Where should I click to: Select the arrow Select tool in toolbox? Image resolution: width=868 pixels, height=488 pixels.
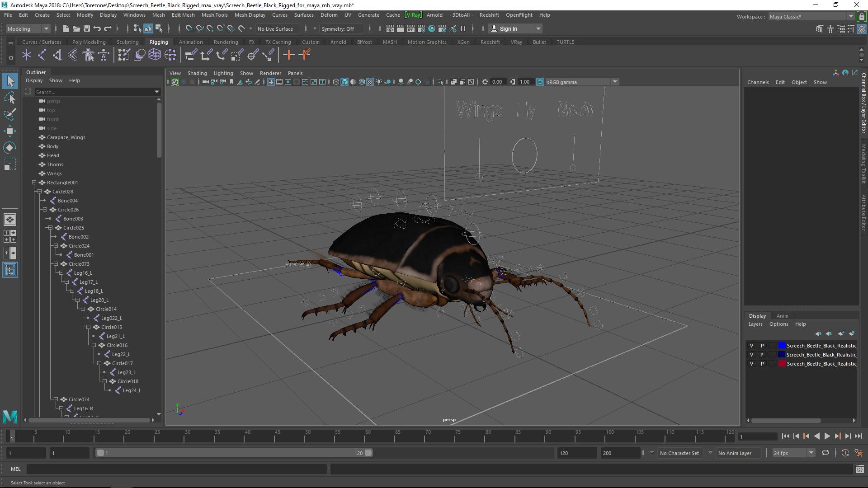pos(10,81)
